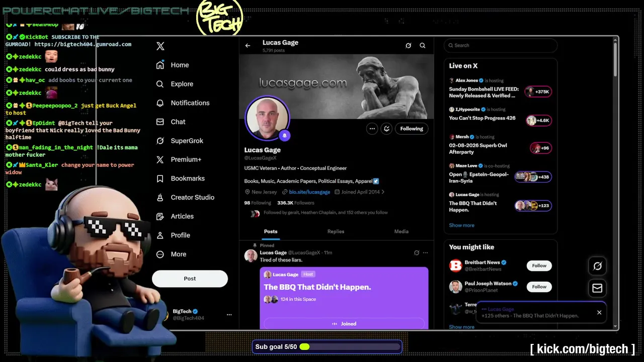Click the Articles icon
The width and height of the screenshot is (644, 362).
pos(160,216)
